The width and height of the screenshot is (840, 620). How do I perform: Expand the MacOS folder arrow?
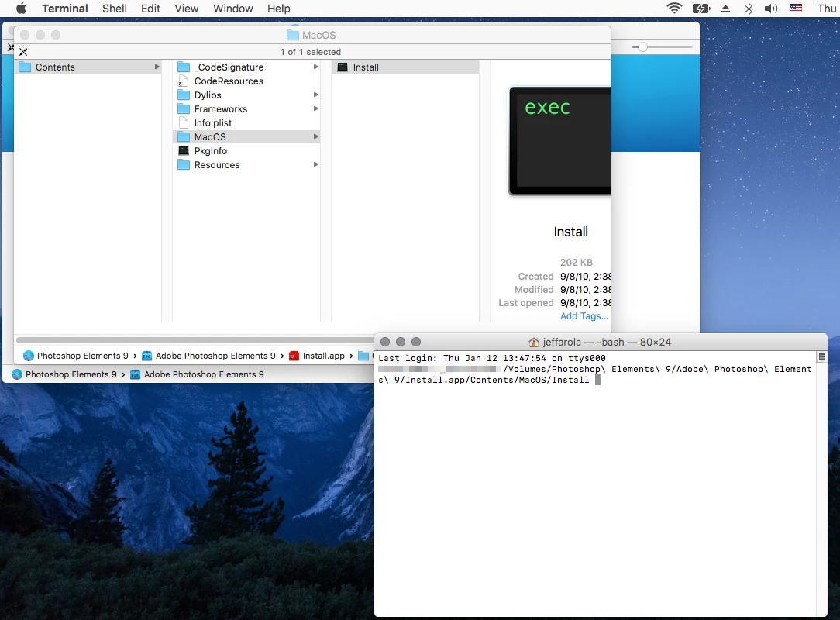(x=315, y=136)
